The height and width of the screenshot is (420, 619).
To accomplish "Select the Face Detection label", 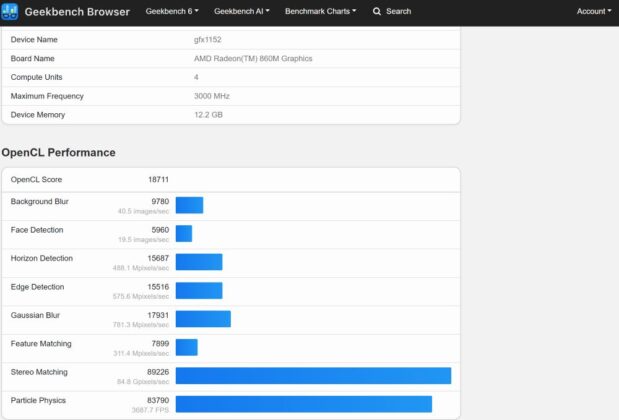I will [x=37, y=230].
